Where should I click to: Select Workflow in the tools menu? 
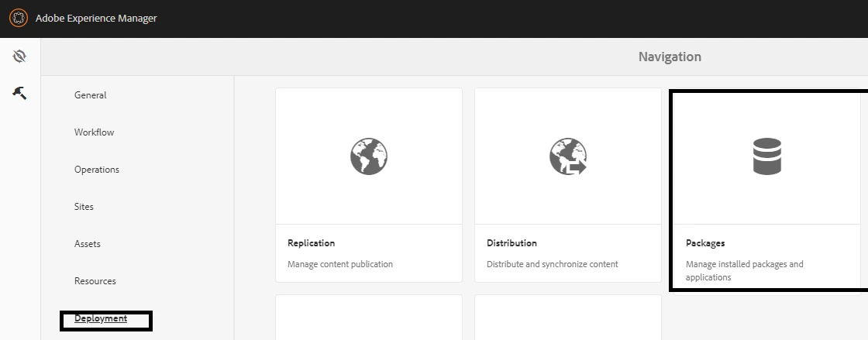pos(94,132)
